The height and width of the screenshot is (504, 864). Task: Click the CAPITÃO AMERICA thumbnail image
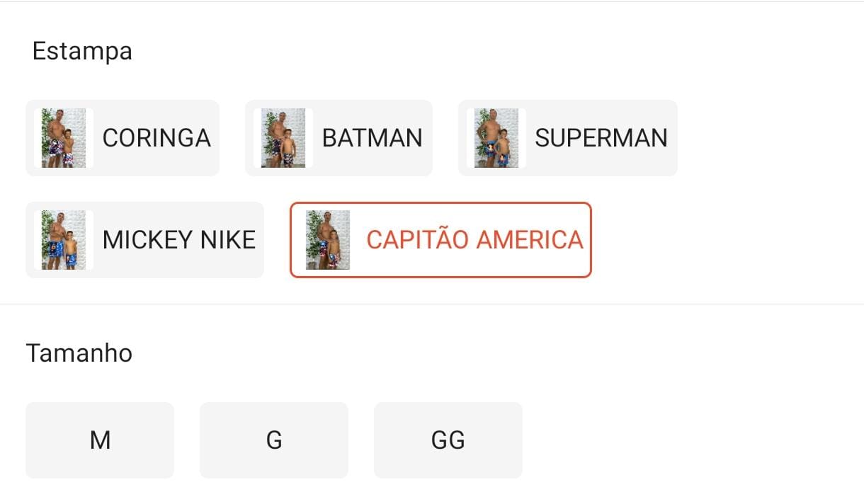pos(328,240)
